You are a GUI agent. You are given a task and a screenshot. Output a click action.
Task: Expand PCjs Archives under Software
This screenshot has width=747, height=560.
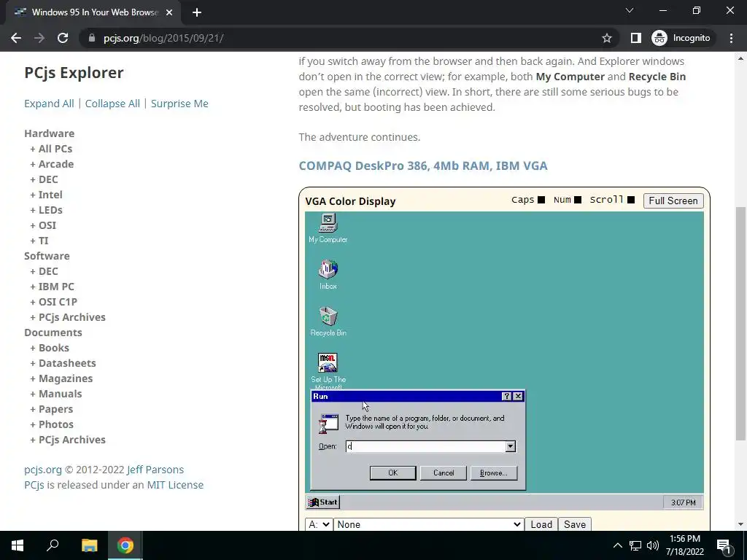[68, 317]
